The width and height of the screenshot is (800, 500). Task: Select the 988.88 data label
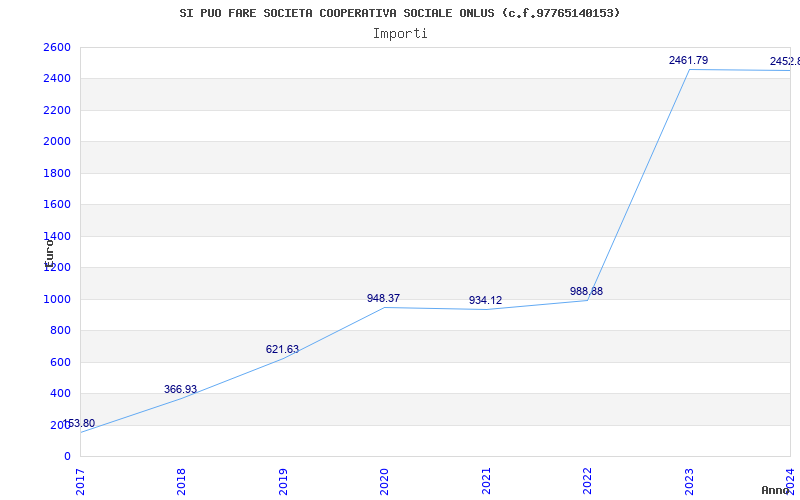click(586, 291)
